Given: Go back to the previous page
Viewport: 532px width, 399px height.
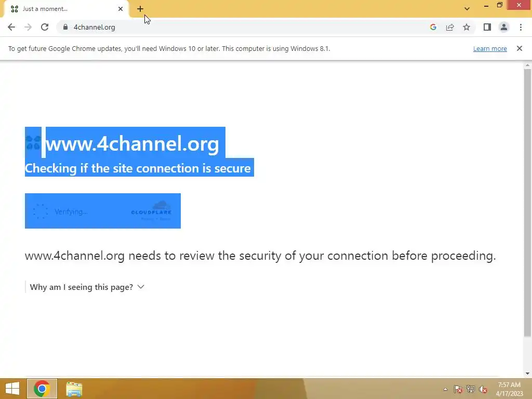Looking at the screenshot, I should pyautogui.click(x=11, y=27).
